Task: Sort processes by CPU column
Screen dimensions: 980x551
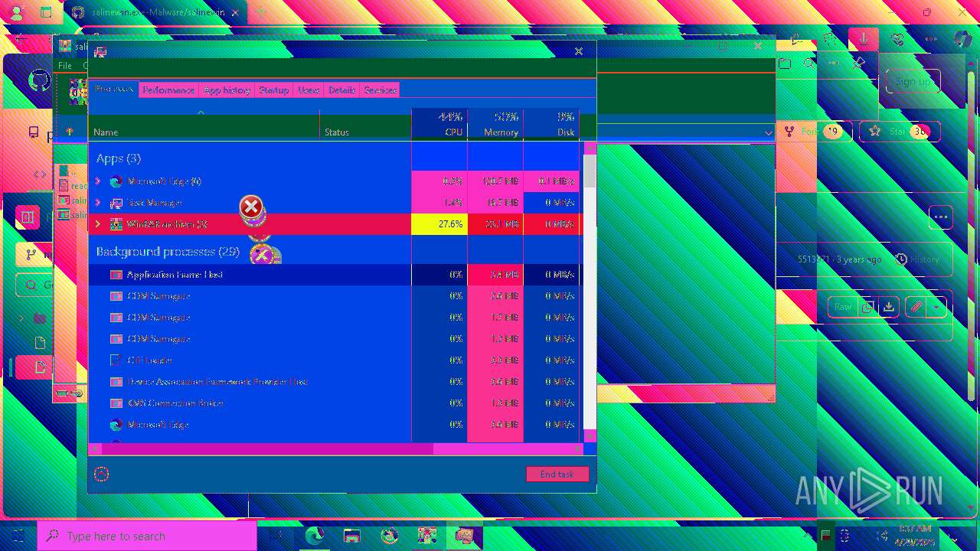Action: point(439,126)
